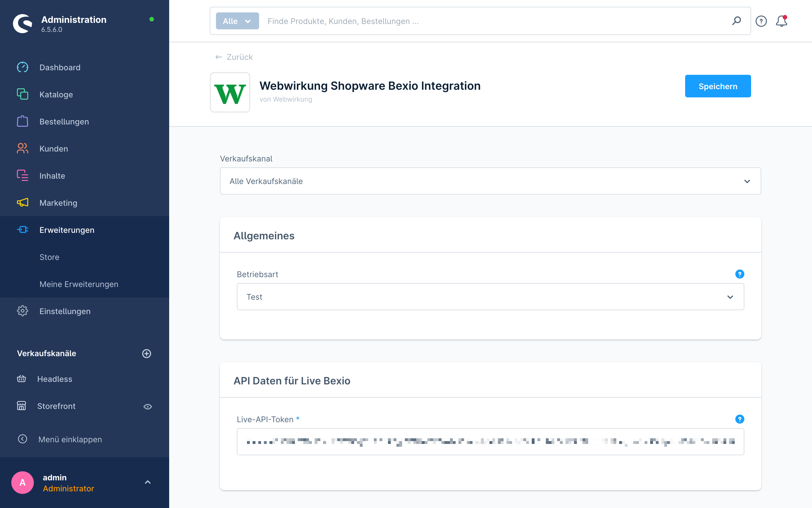Show Betriebsart help tooltip icon
This screenshot has height=508, width=812.
(x=740, y=274)
